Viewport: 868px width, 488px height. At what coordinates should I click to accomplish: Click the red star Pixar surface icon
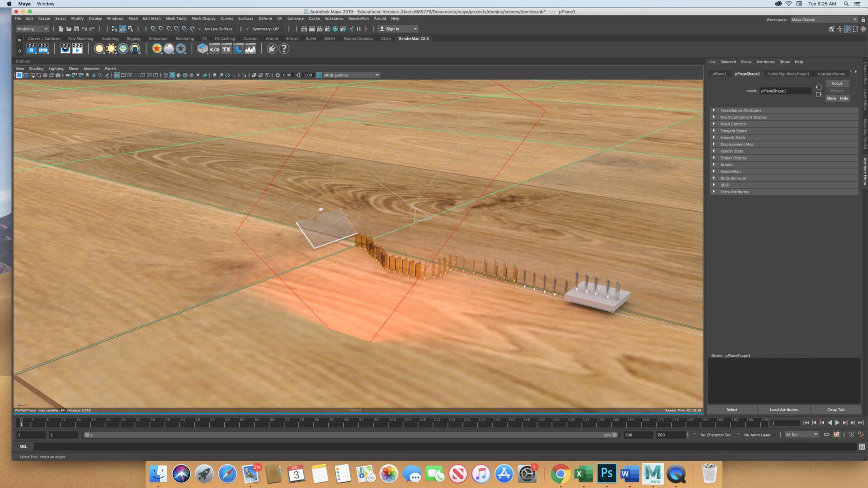point(157,49)
